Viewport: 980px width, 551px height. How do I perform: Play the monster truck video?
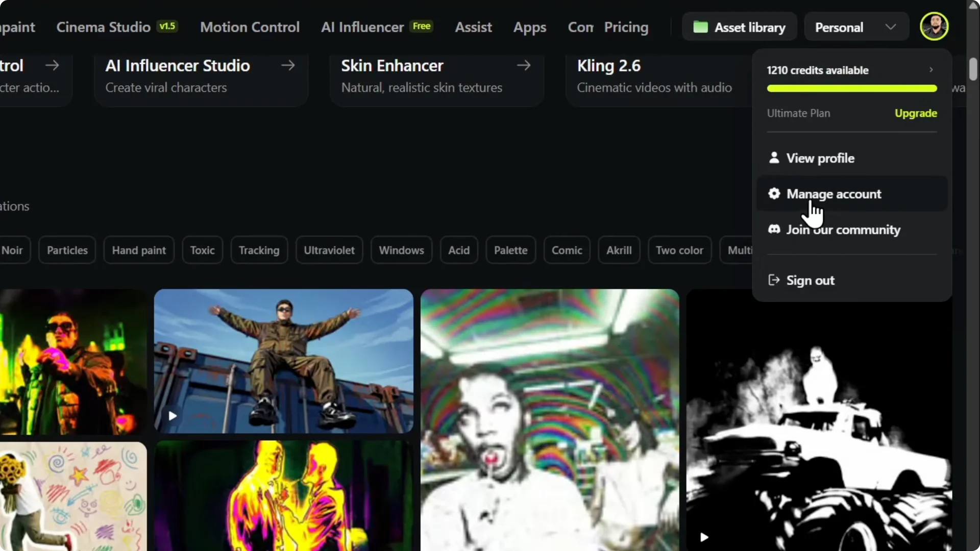[x=704, y=537]
